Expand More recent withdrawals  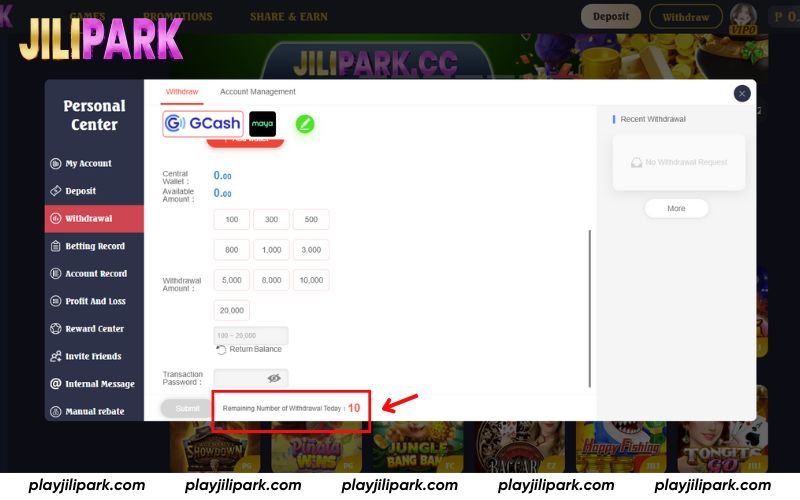(676, 208)
